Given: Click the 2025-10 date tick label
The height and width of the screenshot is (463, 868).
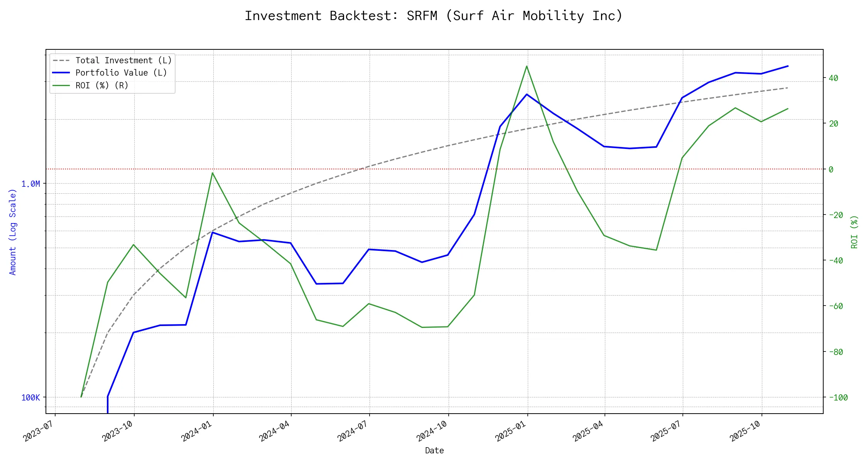Looking at the screenshot, I should point(745,431).
